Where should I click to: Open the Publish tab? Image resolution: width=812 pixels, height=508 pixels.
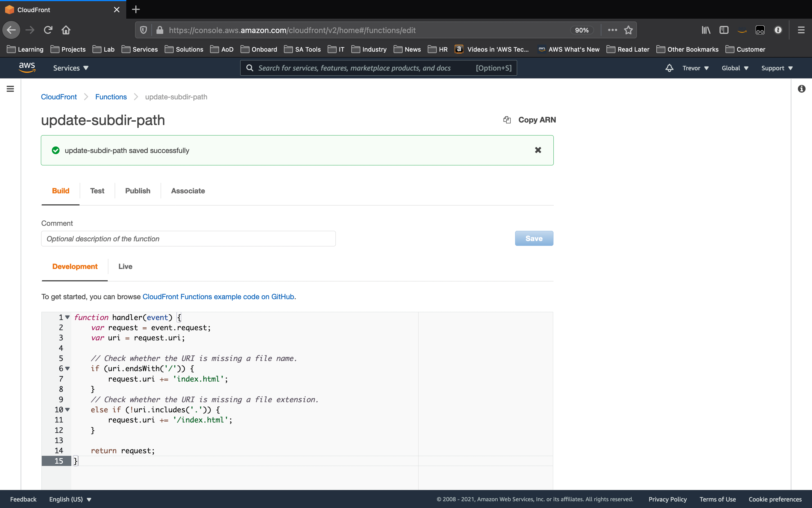[x=138, y=191]
